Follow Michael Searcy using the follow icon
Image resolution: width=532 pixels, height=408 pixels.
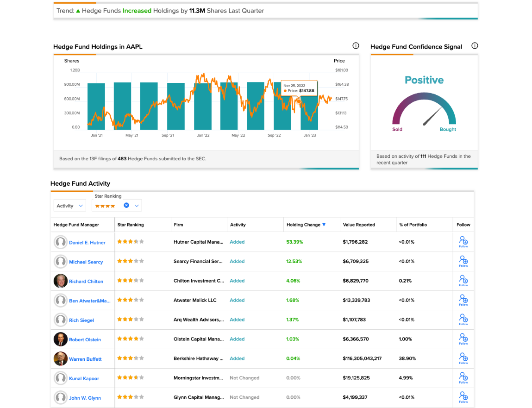(463, 261)
